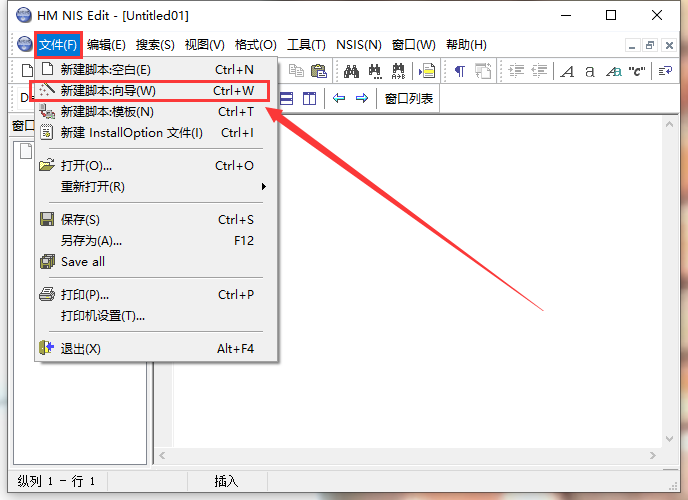Open the NSIS(N) menu

click(358, 44)
